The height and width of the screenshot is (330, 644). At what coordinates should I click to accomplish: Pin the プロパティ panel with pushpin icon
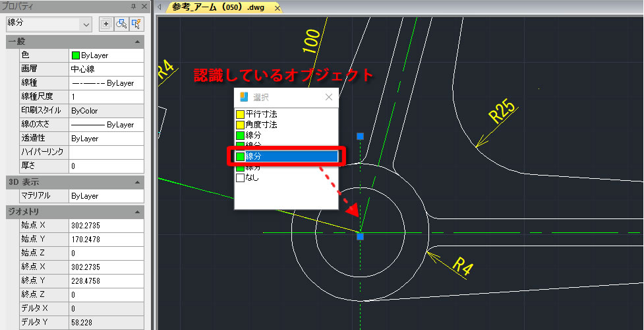133,6
